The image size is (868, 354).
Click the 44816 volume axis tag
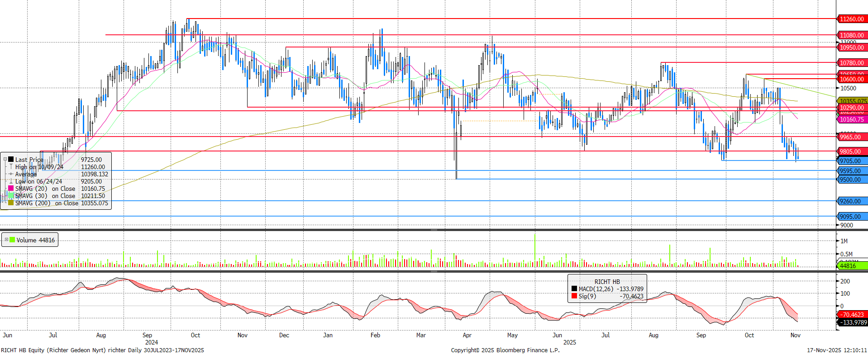[x=848, y=266]
